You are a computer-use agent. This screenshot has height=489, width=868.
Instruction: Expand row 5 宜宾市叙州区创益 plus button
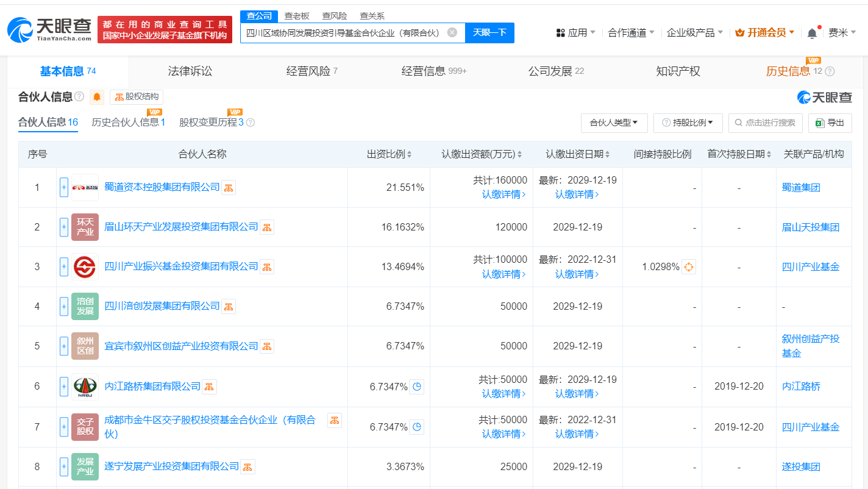pyautogui.click(x=64, y=346)
